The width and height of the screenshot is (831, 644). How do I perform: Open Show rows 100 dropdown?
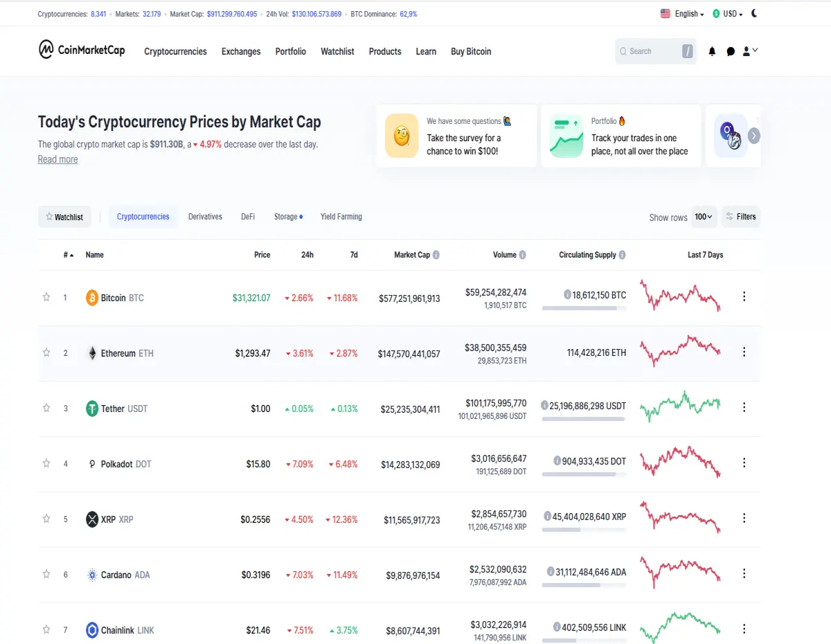pos(704,217)
